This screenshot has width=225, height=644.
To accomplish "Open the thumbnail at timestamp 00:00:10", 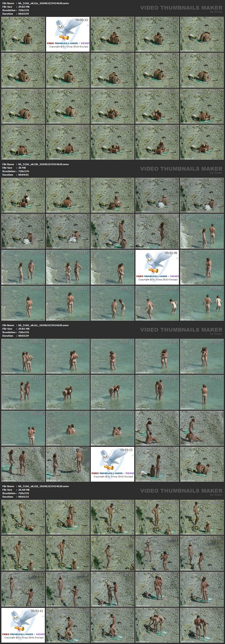I will 23,517.
